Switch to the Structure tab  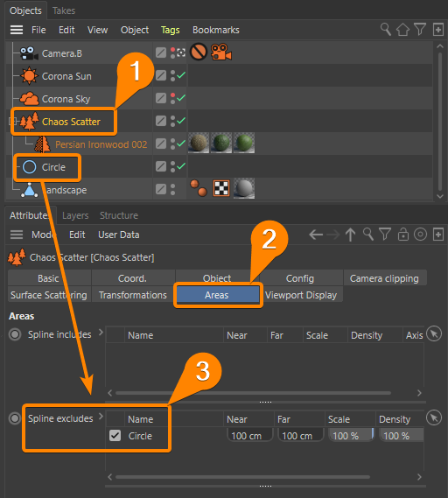click(x=119, y=215)
